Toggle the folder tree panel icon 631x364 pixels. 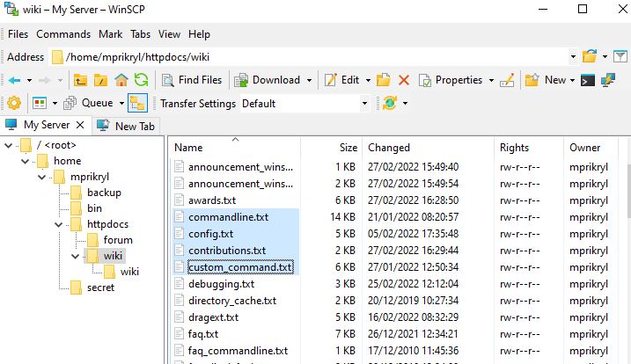pyautogui.click(x=137, y=104)
